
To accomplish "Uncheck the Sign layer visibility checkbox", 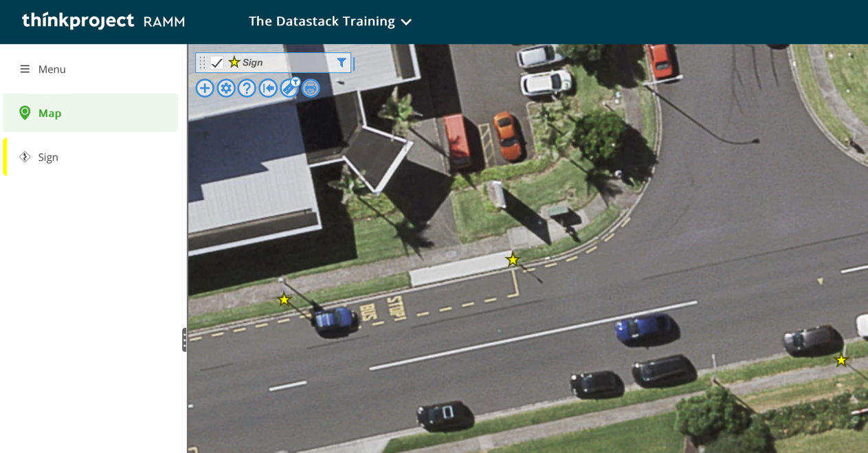I will 217,63.
